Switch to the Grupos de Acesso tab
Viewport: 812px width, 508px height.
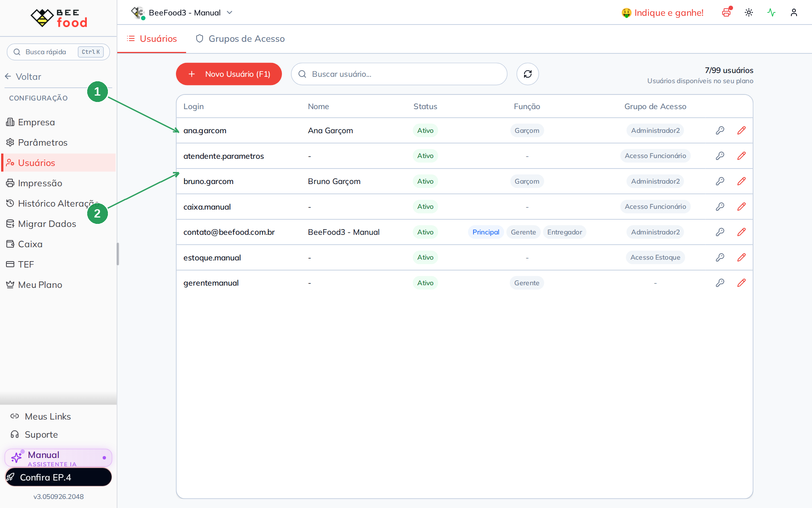(x=240, y=39)
